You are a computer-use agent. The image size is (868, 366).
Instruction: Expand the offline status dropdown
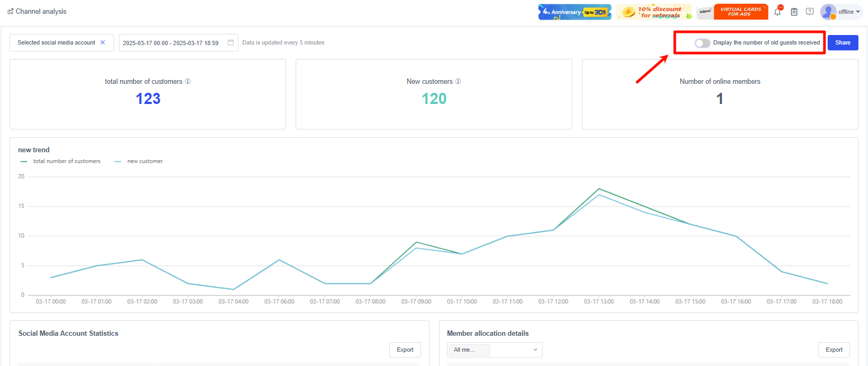click(x=849, y=12)
